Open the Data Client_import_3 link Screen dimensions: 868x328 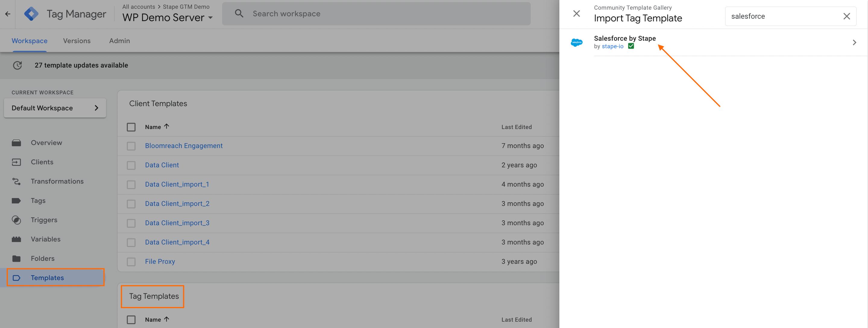click(177, 223)
